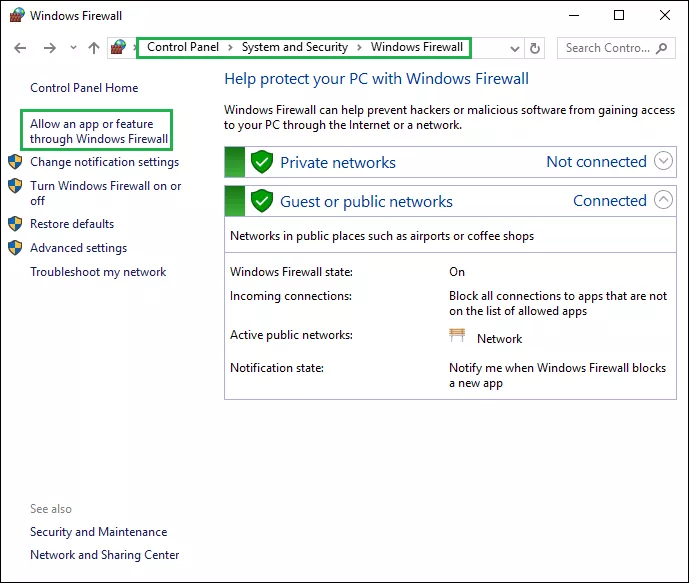This screenshot has width=689, height=583.
Task: Click the Network name under active public networks
Action: [x=500, y=339]
